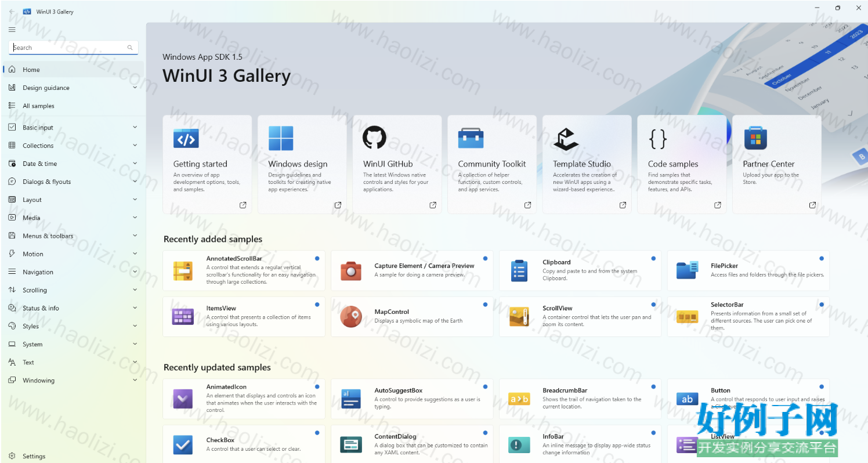Focus the Search input field
The height and width of the screenshot is (463, 868).
point(73,48)
